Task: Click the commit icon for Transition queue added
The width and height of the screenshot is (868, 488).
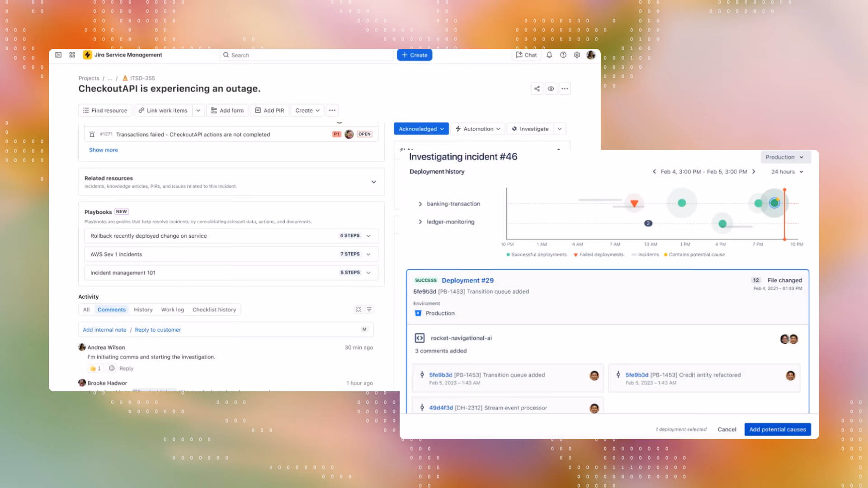Action: click(422, 375)
